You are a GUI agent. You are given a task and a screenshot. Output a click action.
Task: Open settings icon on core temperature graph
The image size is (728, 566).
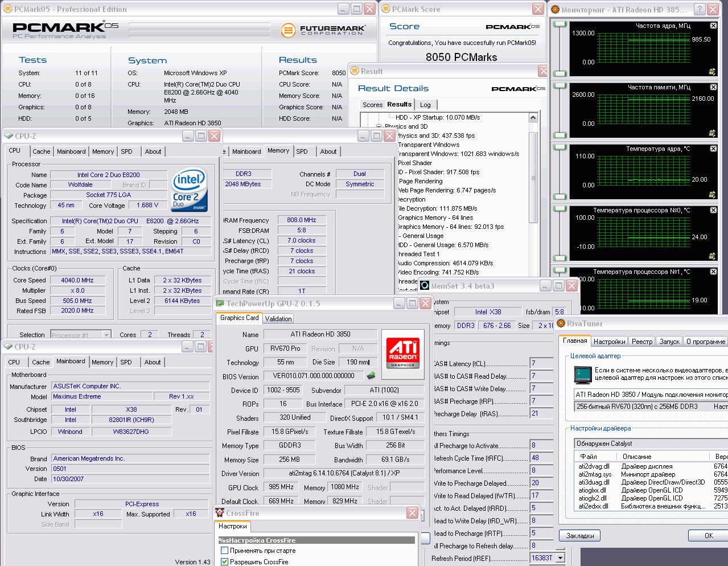click(x=712, y=195)
